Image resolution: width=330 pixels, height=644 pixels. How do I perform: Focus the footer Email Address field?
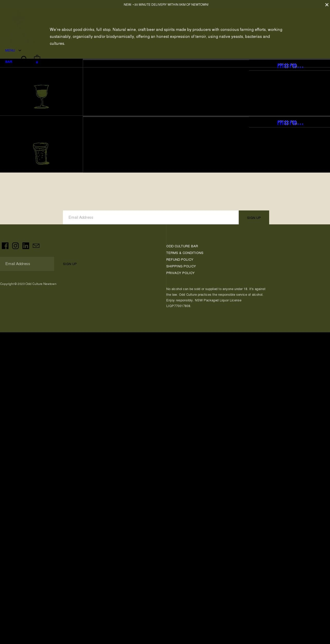pos(27,264)
